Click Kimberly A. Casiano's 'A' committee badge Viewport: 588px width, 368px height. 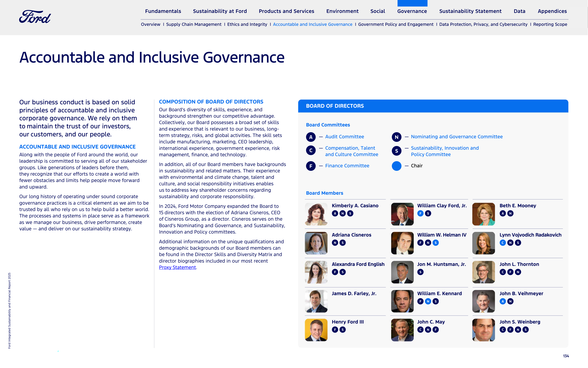335,213
